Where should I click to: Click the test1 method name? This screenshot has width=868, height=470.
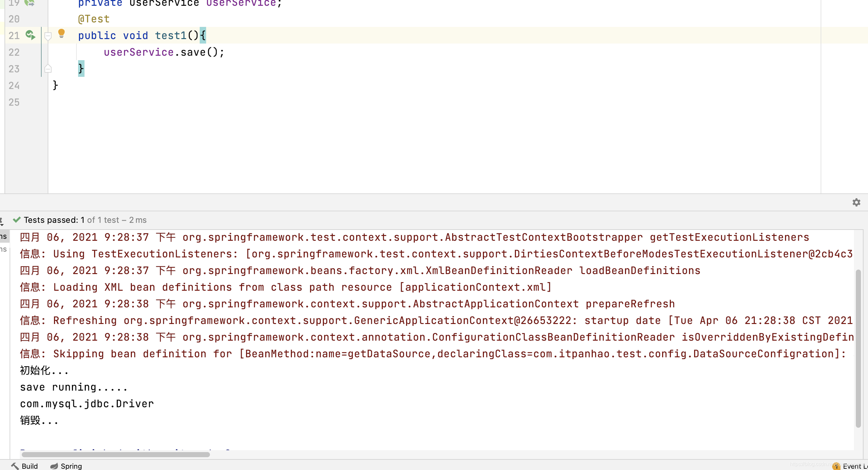click(171, 36)
